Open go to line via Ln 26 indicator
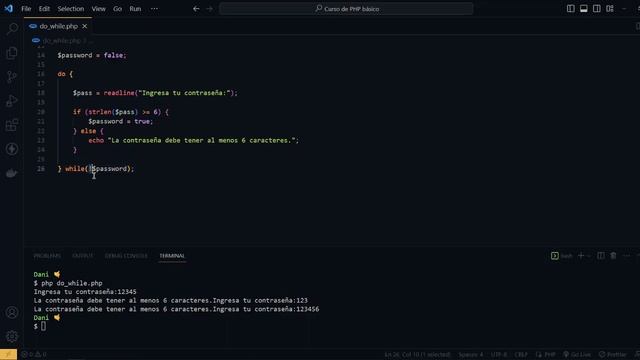 [417, 354]
